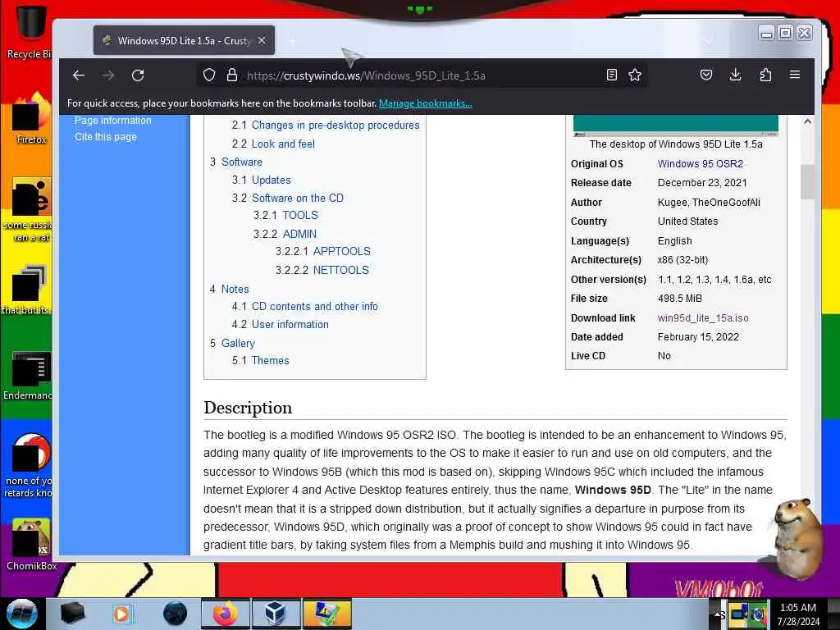840x630 pixels.
Task: Open the Recycle Bin desktop icon
Action: (30, 31)
